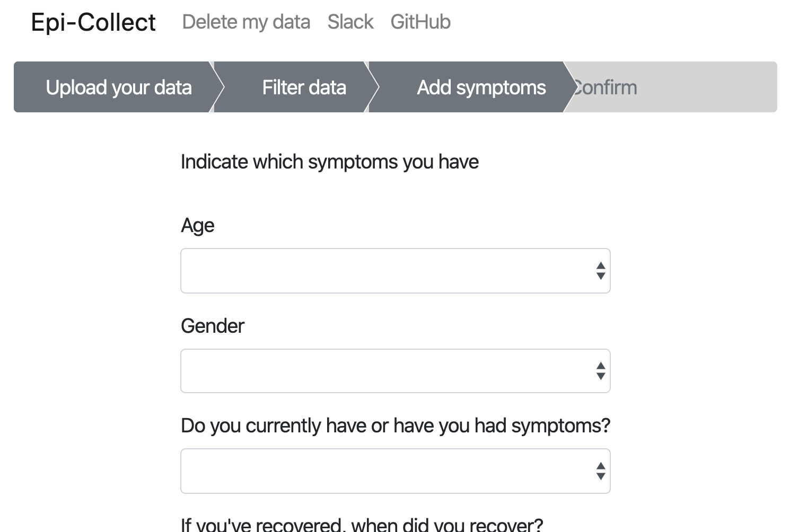Click the symptoms question label
The width and height of the screenshot is (807, 532).
click(x=395, y=425)
